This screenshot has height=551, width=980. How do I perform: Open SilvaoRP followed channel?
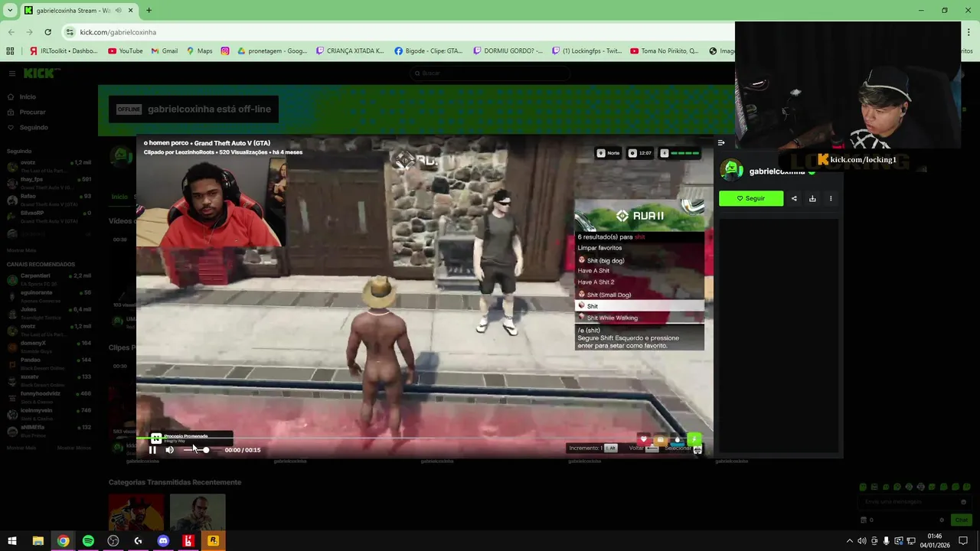tap(49, 217)
